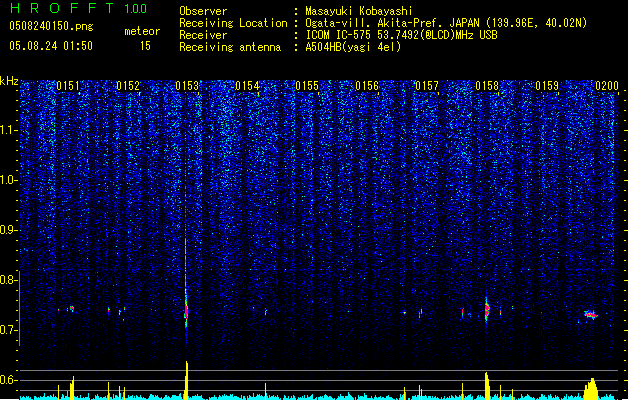The image size is (629, 400).
Task: Click the meteor echo blob before 0200
Action: pyautogui.click(x=590, y=315)
